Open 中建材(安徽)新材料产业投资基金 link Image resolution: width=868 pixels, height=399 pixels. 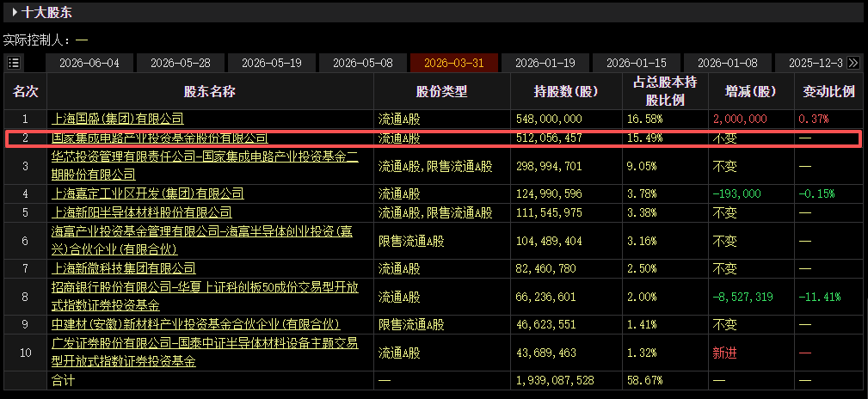(196, 325)
